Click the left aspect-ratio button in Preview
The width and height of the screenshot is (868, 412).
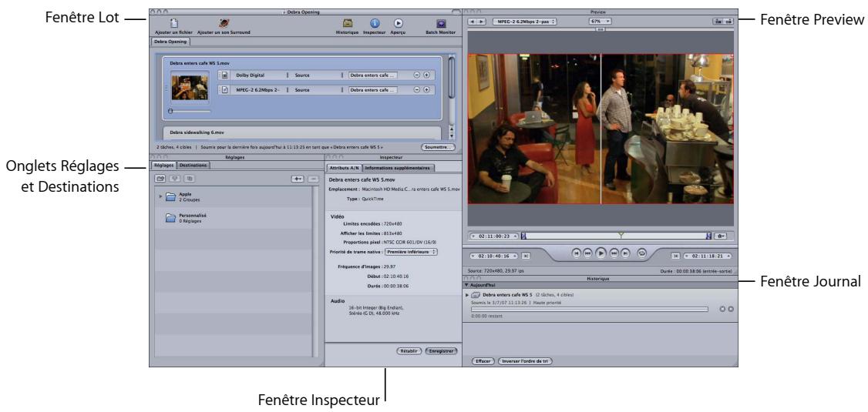(718, 22)
